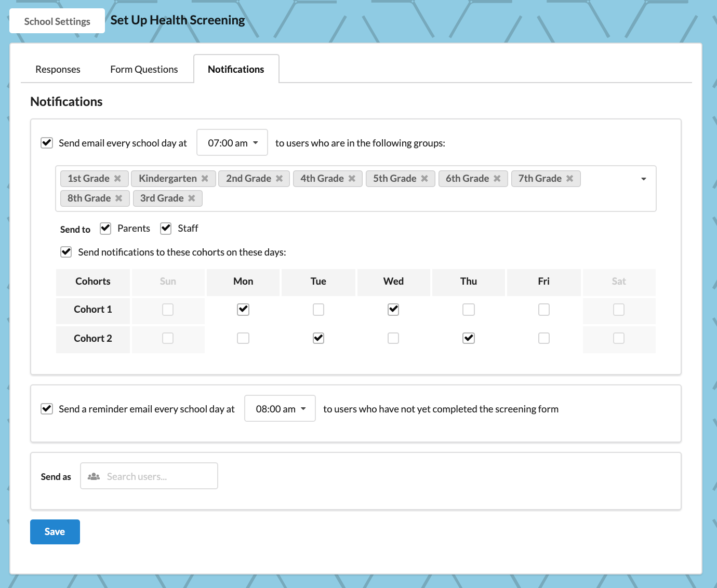Check Cohort 1 Friday checkbox

click(544, 310)
